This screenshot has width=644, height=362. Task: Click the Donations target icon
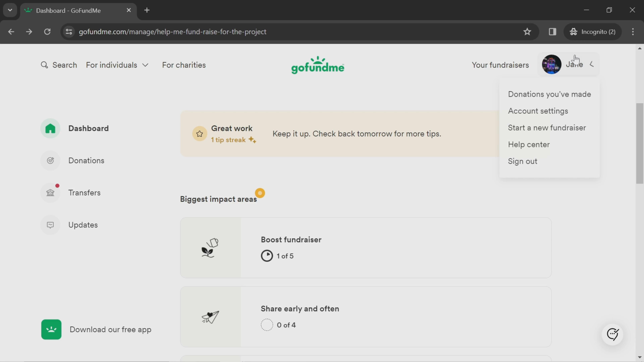[x=50, y=160]
